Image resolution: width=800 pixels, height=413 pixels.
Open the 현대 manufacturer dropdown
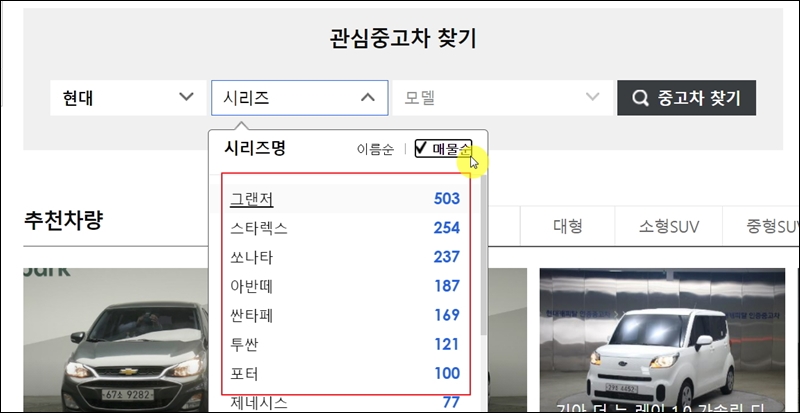click(x=128, y=98)
